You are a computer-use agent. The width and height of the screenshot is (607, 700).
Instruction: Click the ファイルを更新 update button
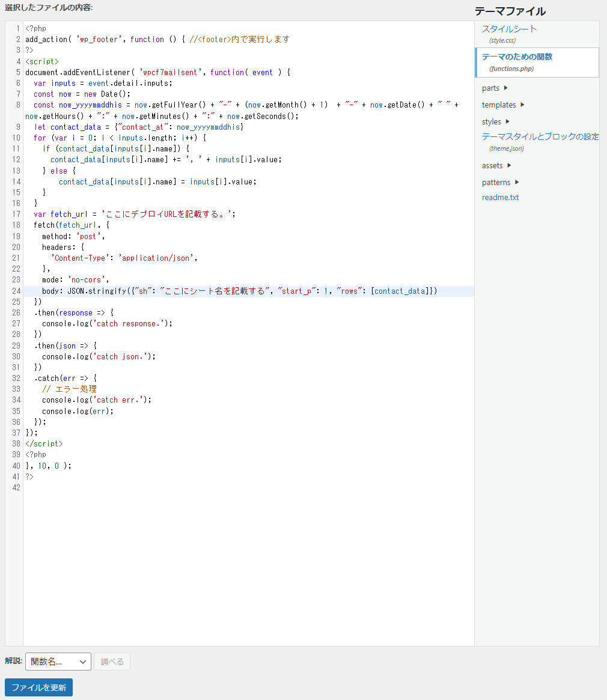pyautogui.click(x=39, y=687)
